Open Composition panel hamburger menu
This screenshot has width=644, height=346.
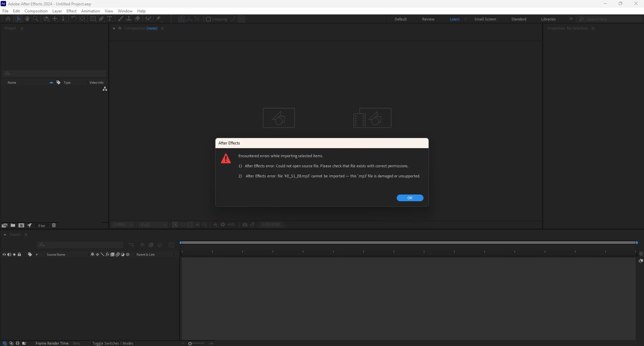tap(162, 28)
